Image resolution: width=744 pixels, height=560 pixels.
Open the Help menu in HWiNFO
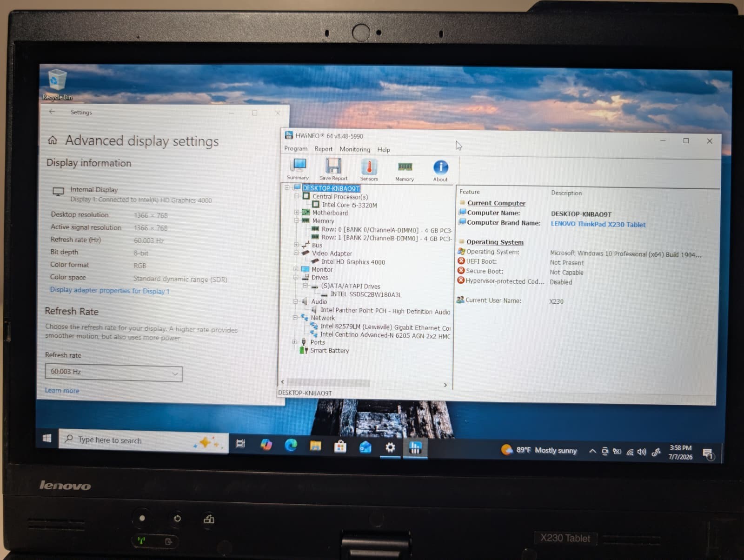point(384,150)
